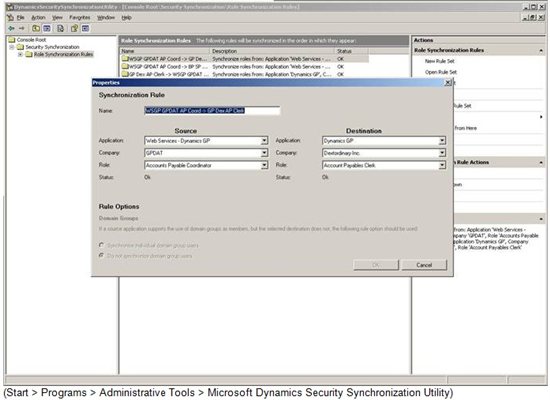Viewport: 550px width, 400px height.
Task: Open the File menu
Action: (21, 17)
